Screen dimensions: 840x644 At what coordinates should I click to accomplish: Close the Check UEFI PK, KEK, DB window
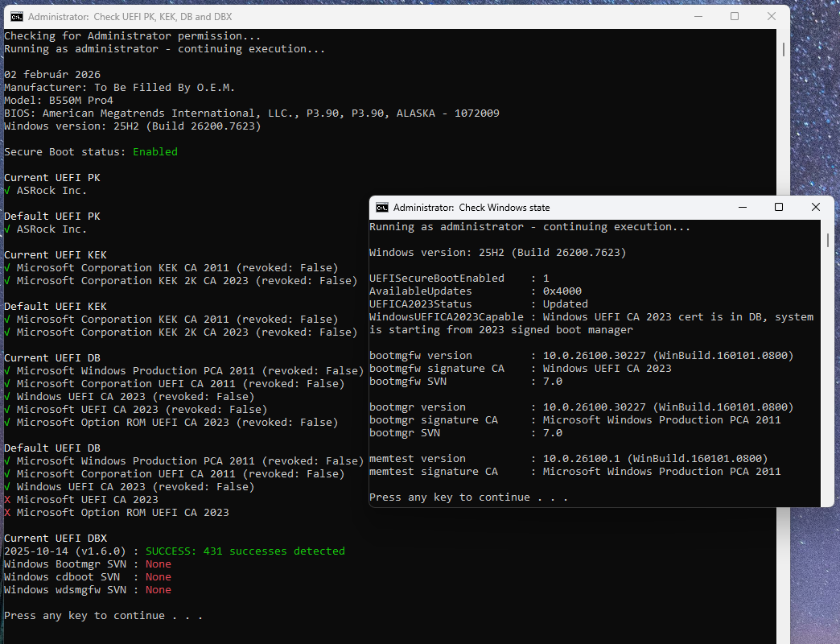coord(772,17)
